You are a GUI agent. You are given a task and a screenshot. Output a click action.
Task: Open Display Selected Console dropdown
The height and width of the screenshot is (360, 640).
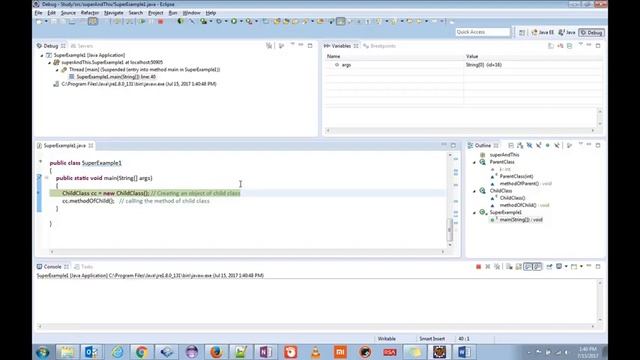tap(566, 267)
